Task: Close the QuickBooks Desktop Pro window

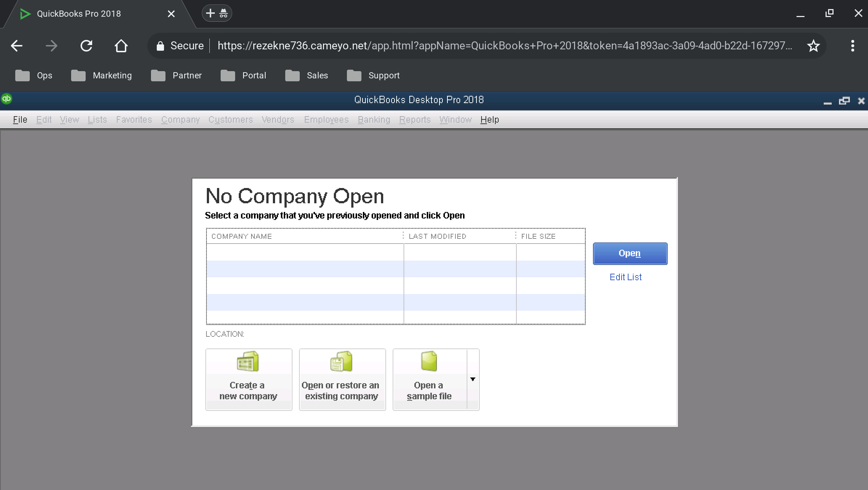Action: 861,101
